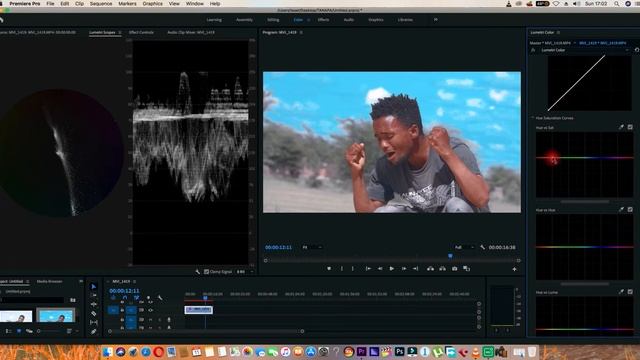Screen dimensions: 640x360
Task: Click Hue vs Sat curve control point
Action: pyautogui.click(x=553, y=158)
